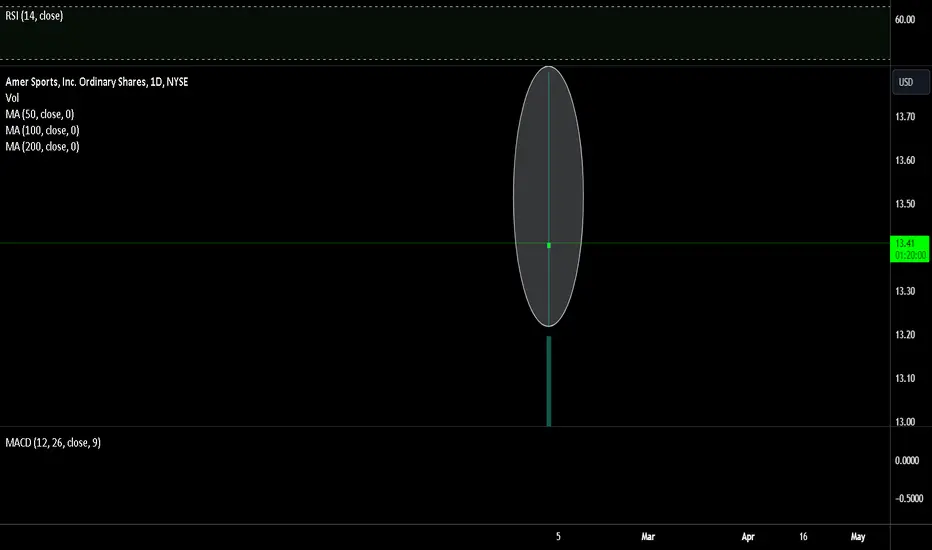This screenshot has height=550, width=932.
Task: Click the 16 date label on time axis
Action: click(803, 536)
